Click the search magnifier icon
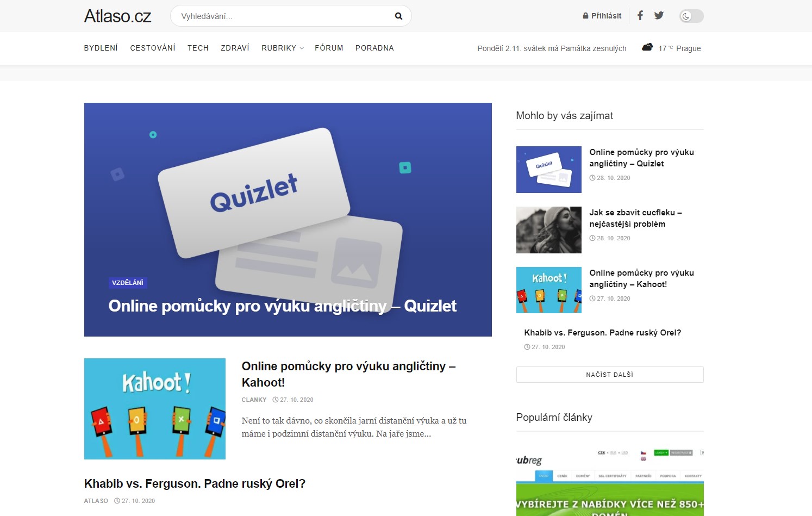This screenshot has height=516, width=812. (398, 16)
